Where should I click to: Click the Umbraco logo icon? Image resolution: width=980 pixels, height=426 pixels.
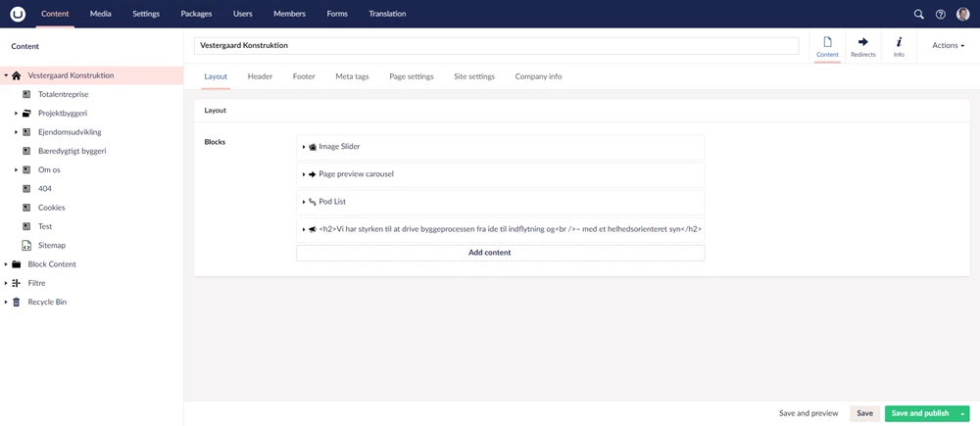click(x=18, y=14)
